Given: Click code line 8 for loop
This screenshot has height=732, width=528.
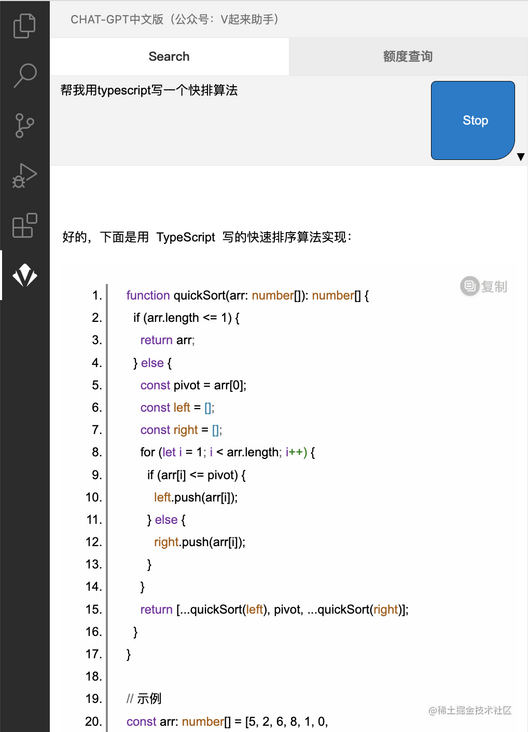Looking at the screenshot, I should click(x=227, y=452).
